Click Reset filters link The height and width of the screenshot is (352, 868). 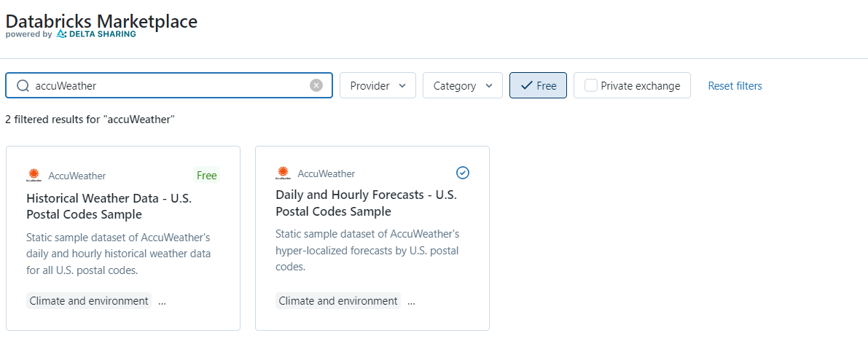pyautogui.click(x=735, y=86)
